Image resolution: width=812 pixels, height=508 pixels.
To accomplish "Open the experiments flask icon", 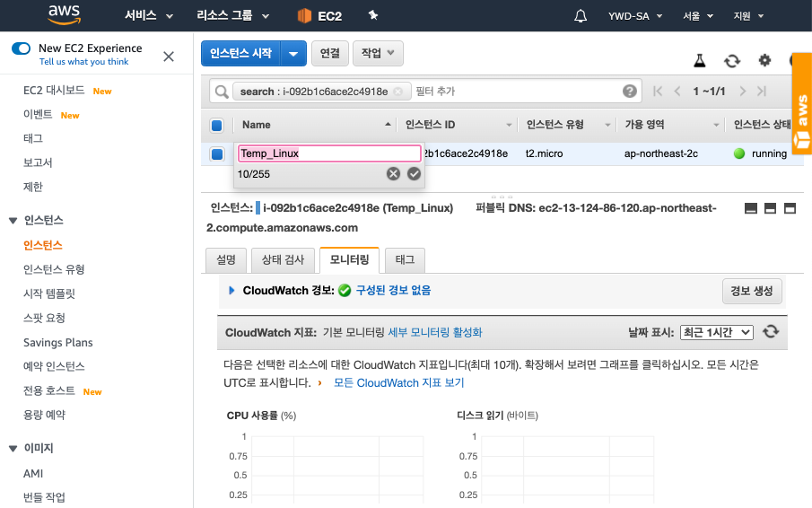I will pyautogui.click(x=700, y=61).
